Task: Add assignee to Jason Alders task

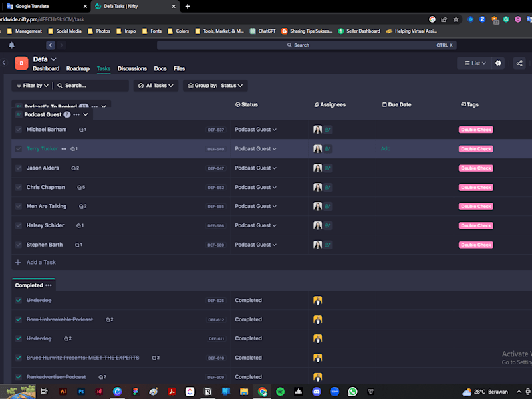Action: pos(327,168)
